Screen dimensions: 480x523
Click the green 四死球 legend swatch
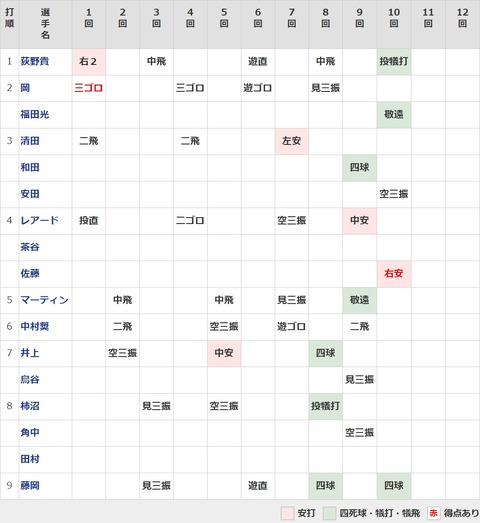[x=329, y=513]
